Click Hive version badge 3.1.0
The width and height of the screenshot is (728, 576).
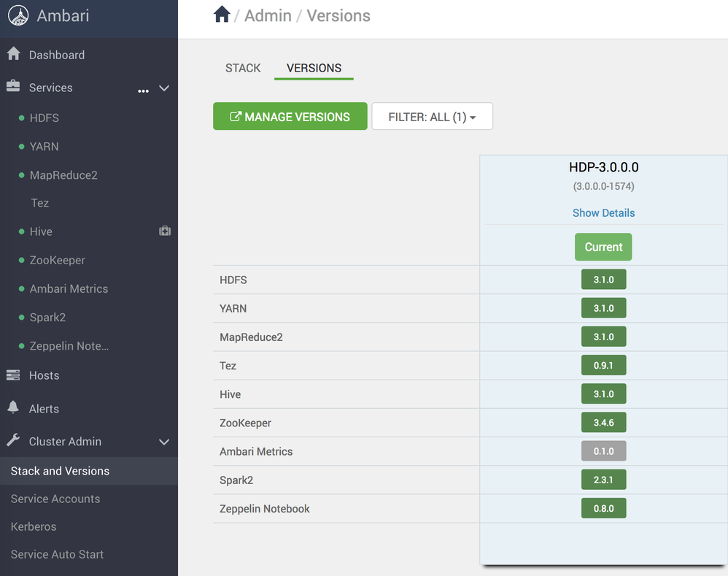coord(603,394)
